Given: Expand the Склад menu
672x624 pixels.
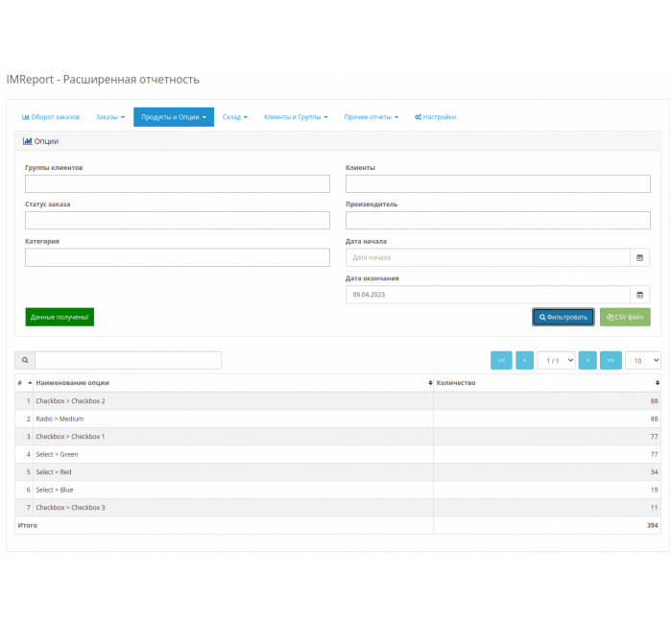Looking at the screenshot, I should (235, 117).
